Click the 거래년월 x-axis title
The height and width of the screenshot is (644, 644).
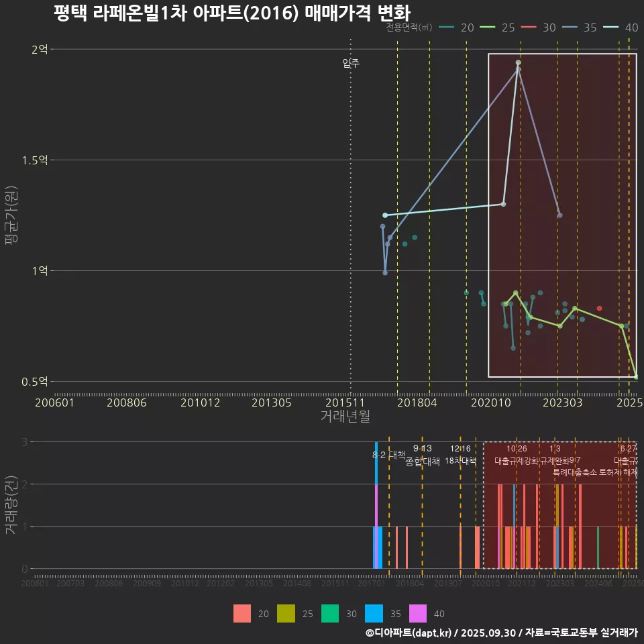[x=344, y=416]
